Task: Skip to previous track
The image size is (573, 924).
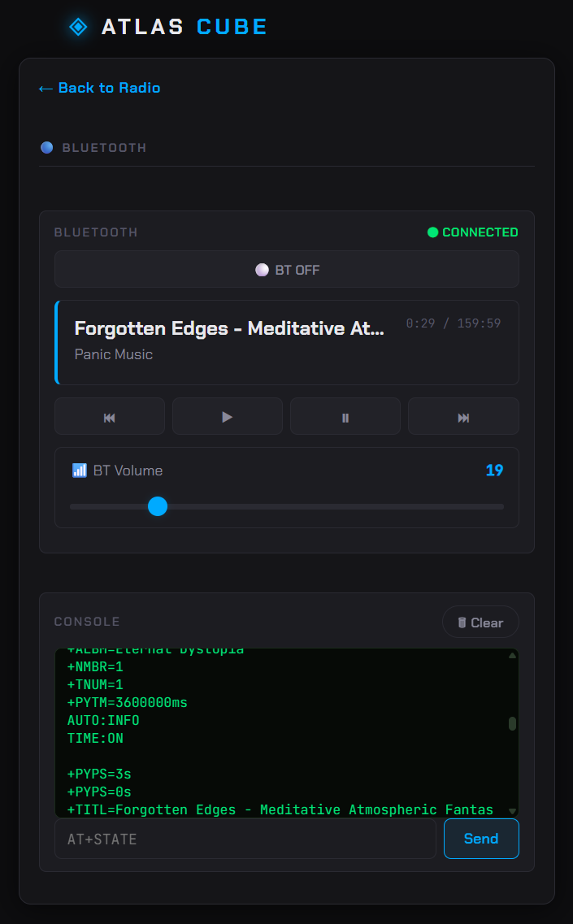Action: tap(110, 416)
